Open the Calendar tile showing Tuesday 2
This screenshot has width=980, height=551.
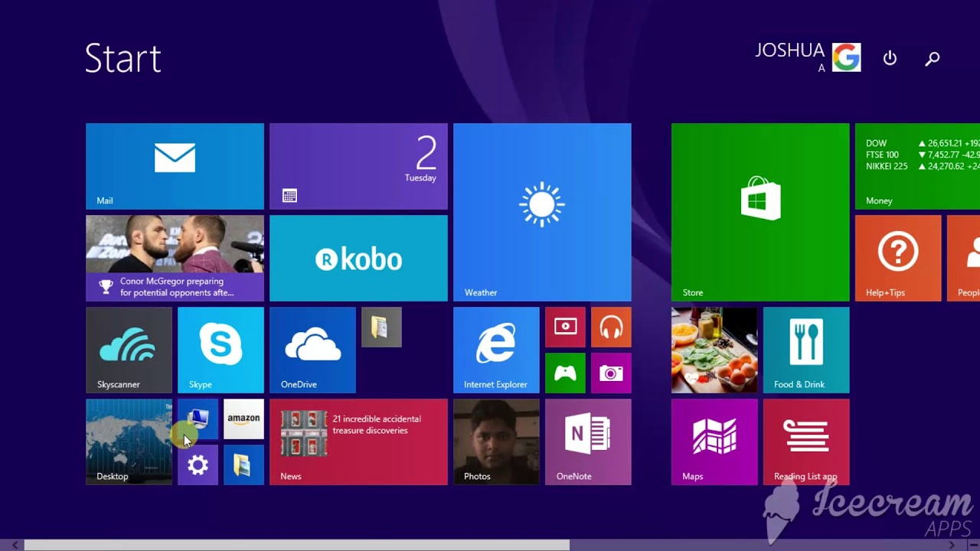tap(358, 166)
